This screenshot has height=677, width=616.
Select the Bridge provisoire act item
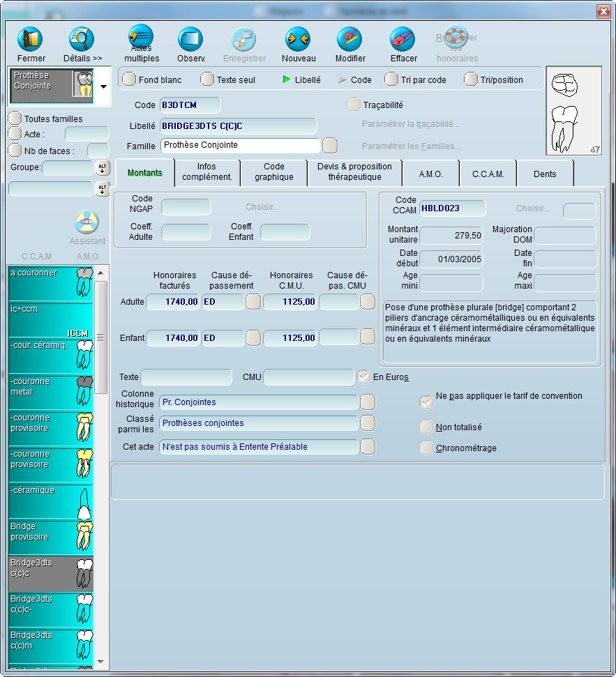point(51,537)
